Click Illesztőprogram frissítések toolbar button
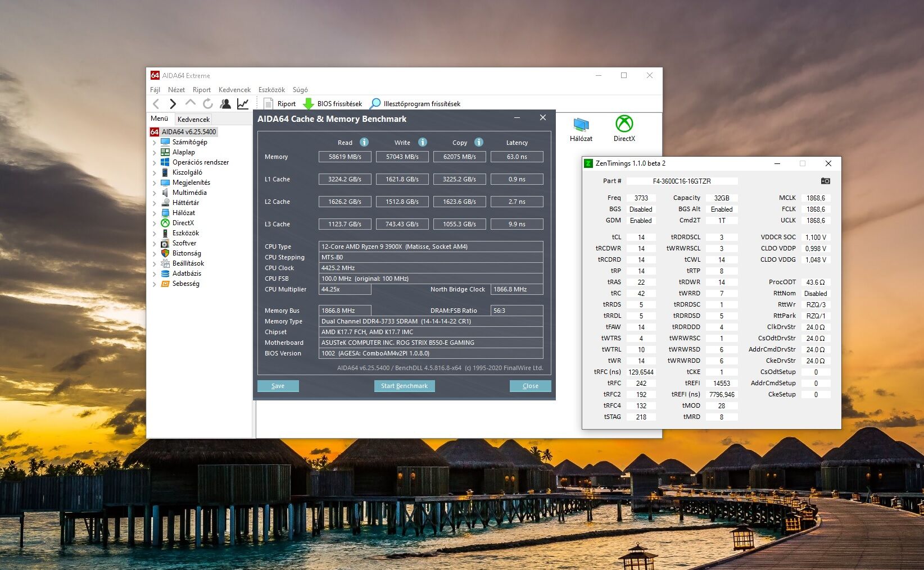924x570 pixels. coord(415,103)
